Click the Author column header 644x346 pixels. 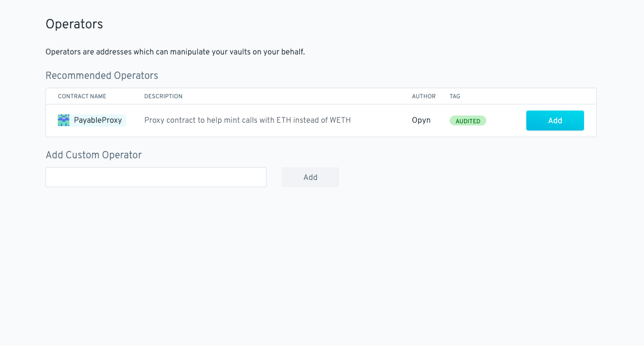[424, 97]
